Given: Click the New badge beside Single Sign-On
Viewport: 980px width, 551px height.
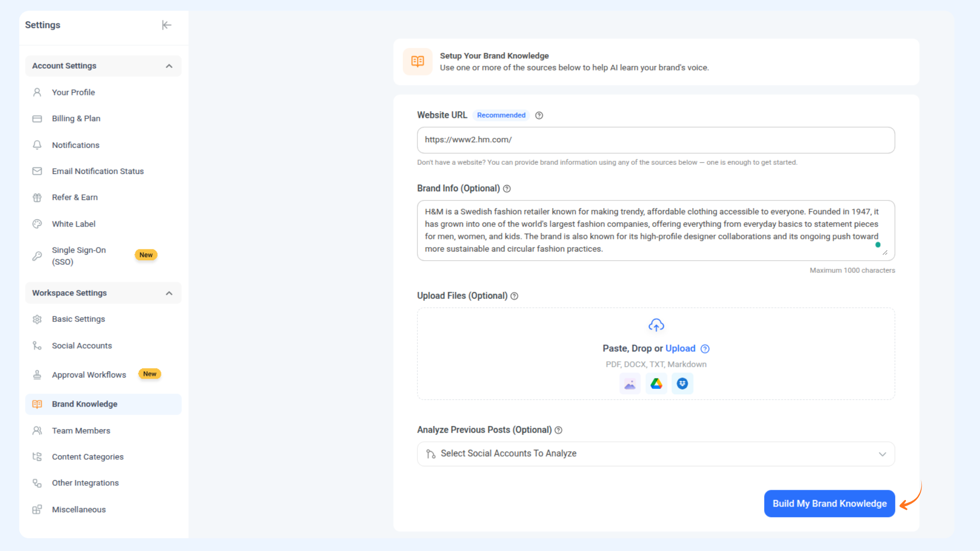Looking at the screenshot, I should pyautogui.click(x=146, y=255).
